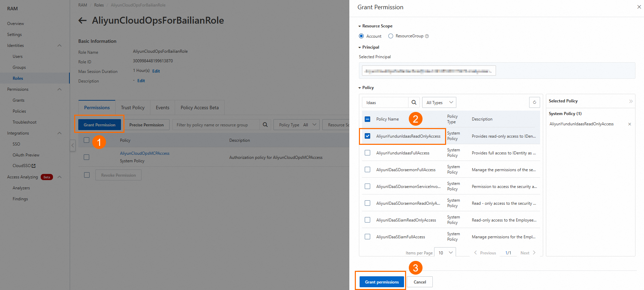Close the Grant Permission panel

point(639,7)
